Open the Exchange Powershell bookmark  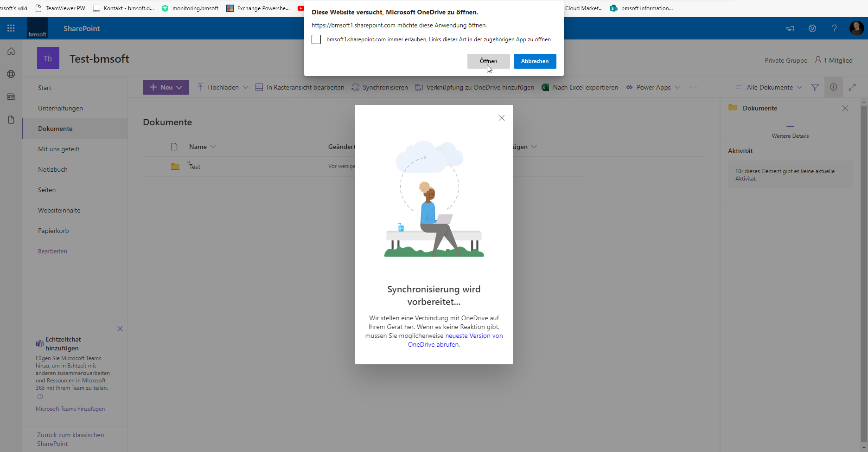click(x=258, y=8)
